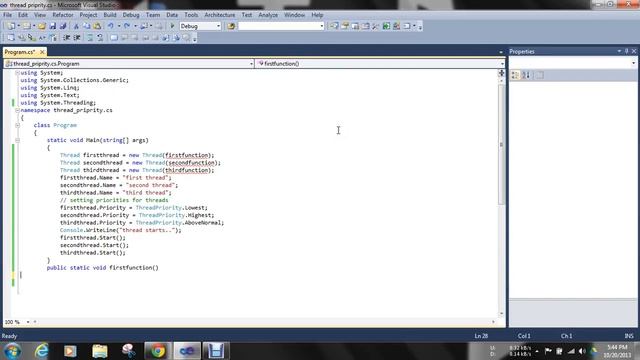Viewport: 640px width, 360px height.
Task: Open the Debug configuration dropdown
Action: pyautogui.click(x=218, y=26)
